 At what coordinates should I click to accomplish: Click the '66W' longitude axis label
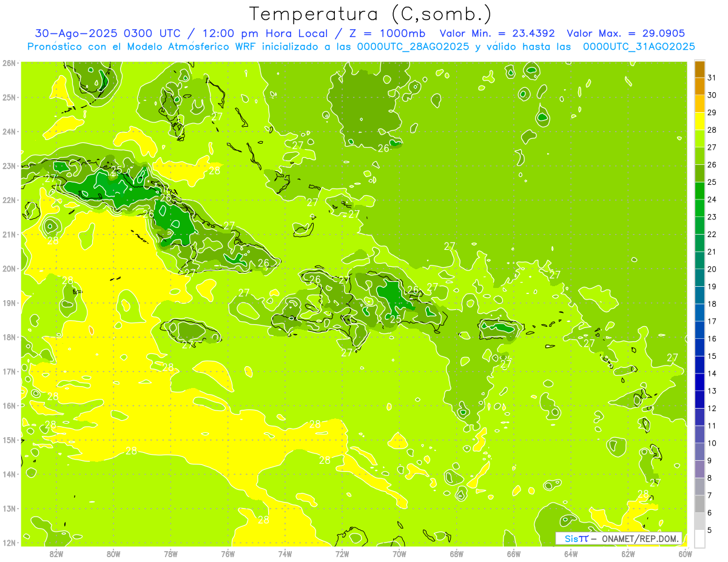tap(514, 554)
